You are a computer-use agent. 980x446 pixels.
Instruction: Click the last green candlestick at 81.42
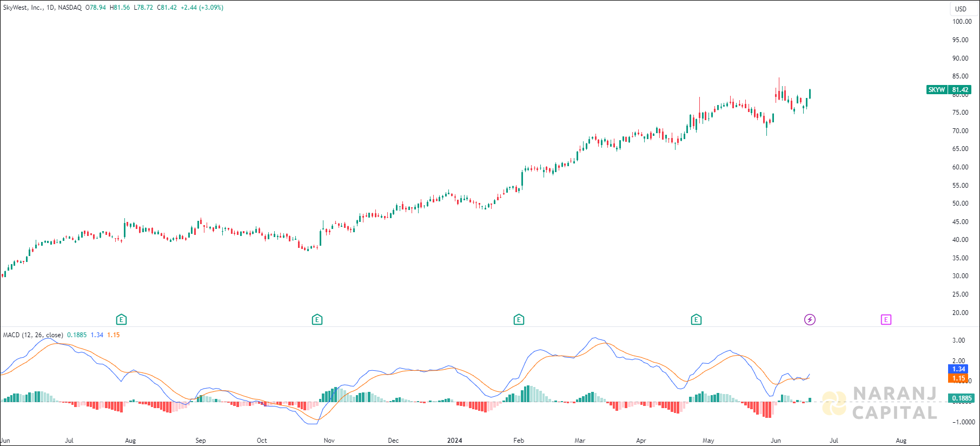coord(810,94)
